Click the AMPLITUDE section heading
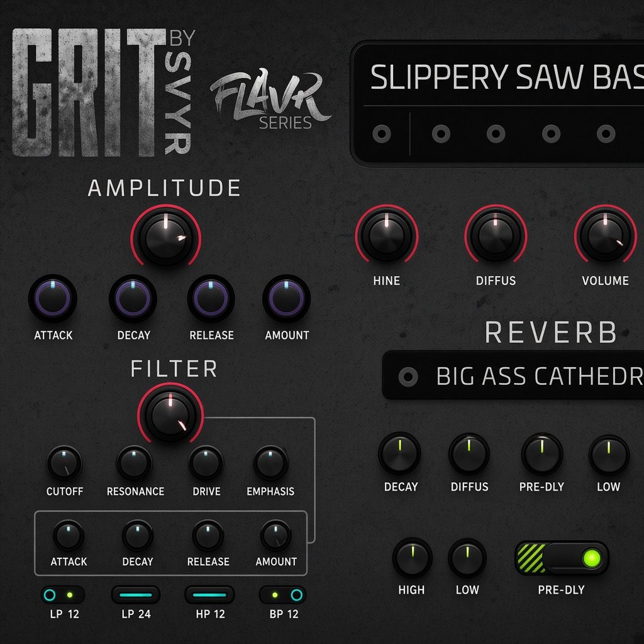Screen dimensions: 644x644 164,188
